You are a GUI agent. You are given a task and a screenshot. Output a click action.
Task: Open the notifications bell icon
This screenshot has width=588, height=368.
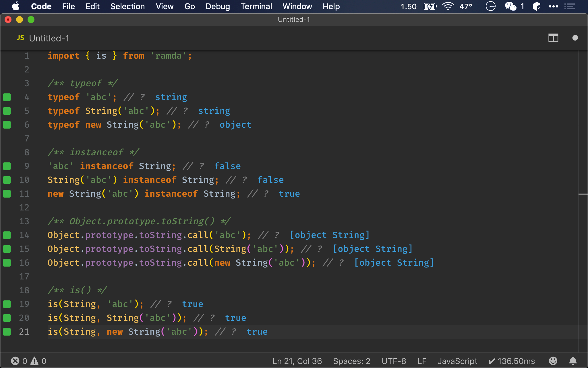(x=573, y=361)
